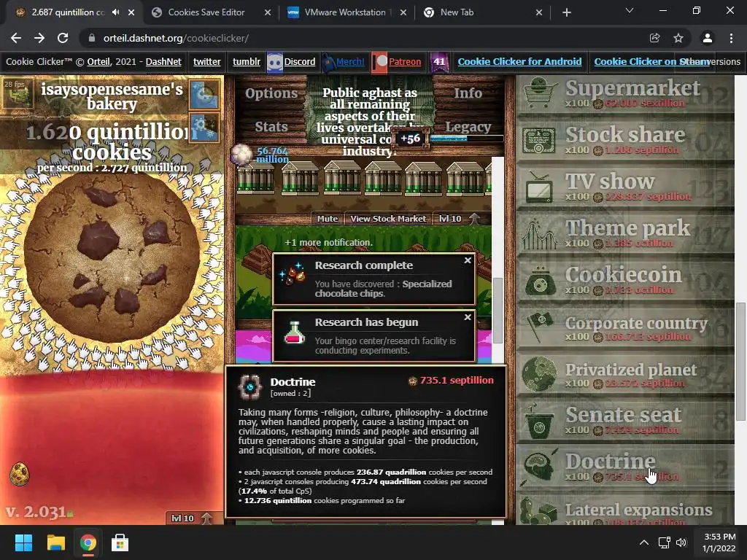Buy a Lateral expansions building

tap(625, 510)
